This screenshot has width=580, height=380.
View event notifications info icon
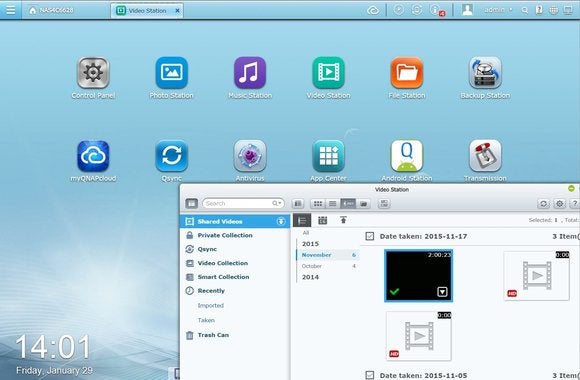436,10
